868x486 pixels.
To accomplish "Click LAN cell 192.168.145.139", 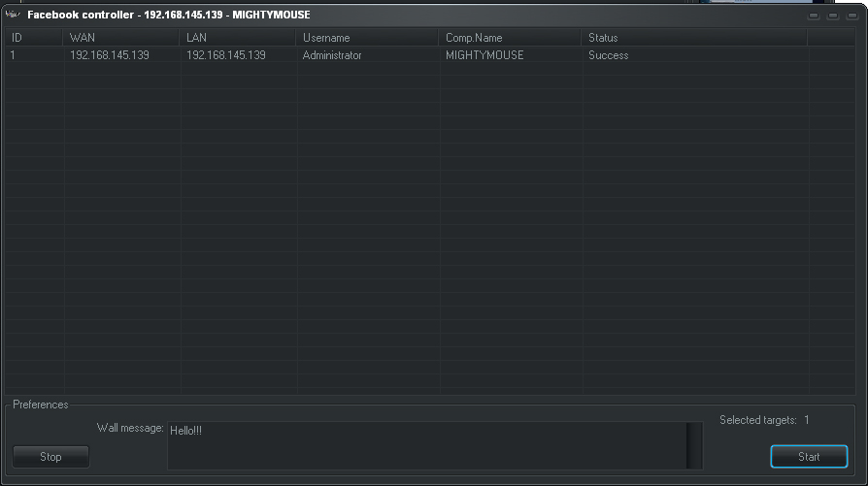I will (226, 55).
